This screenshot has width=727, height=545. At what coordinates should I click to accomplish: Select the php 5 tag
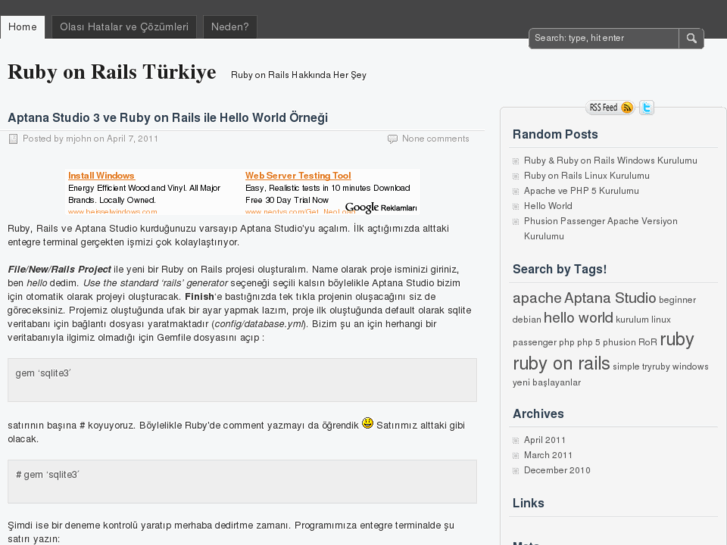pyautogui.click(x=588, y=342)
